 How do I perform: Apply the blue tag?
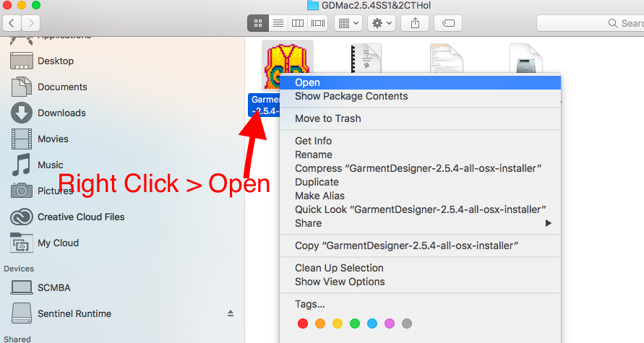click(372, 324)
